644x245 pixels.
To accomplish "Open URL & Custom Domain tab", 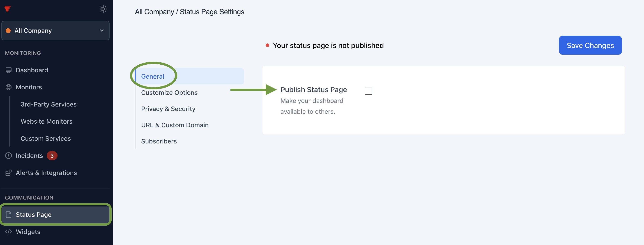I will click(175, 125).
